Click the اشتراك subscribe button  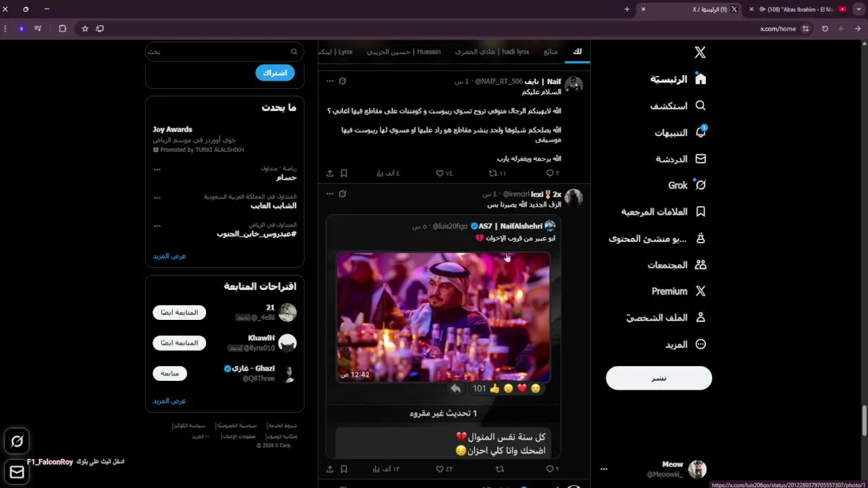coord(275,73)
